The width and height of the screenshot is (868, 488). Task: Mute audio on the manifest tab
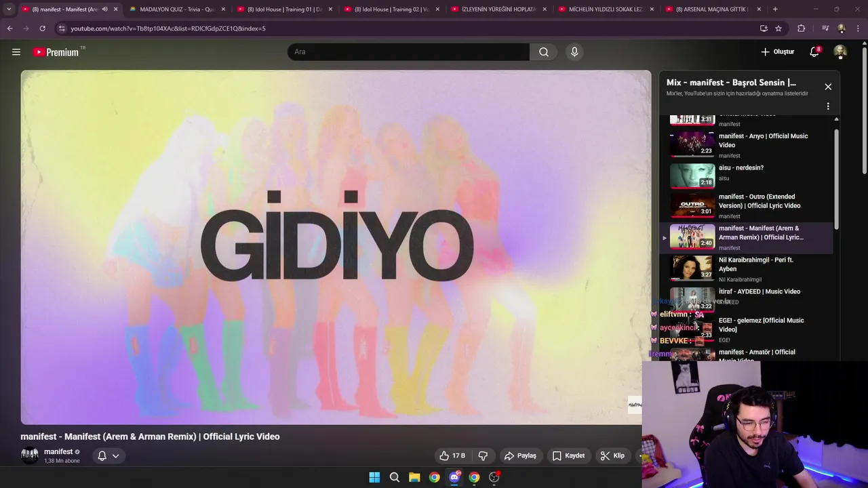tap(104, 9)
